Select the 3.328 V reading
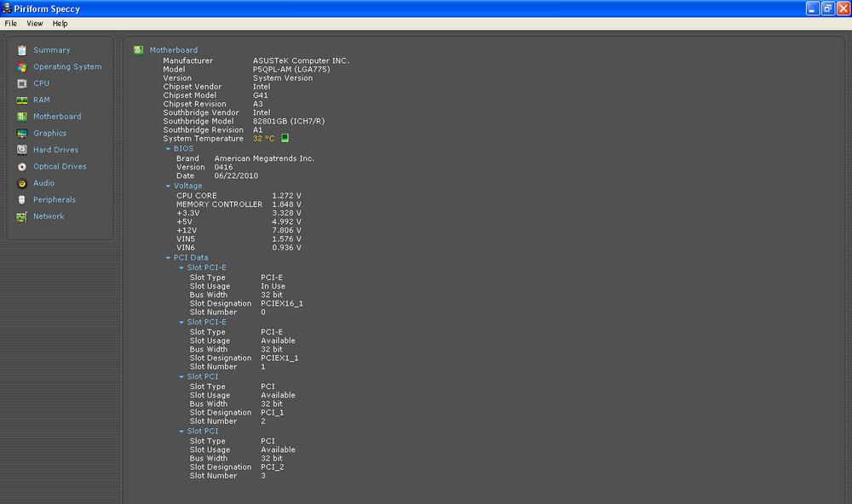This screenshot has width=852, height=504. 286,213
